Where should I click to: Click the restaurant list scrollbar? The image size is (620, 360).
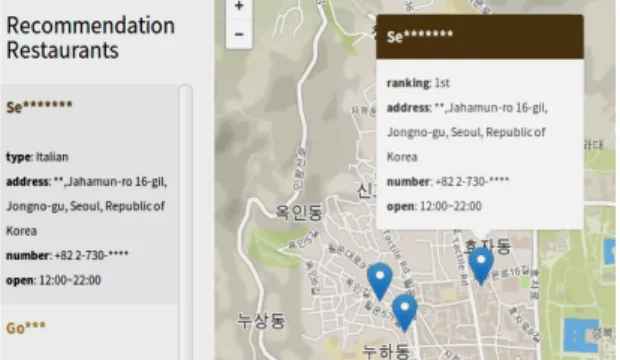[185, 222]
